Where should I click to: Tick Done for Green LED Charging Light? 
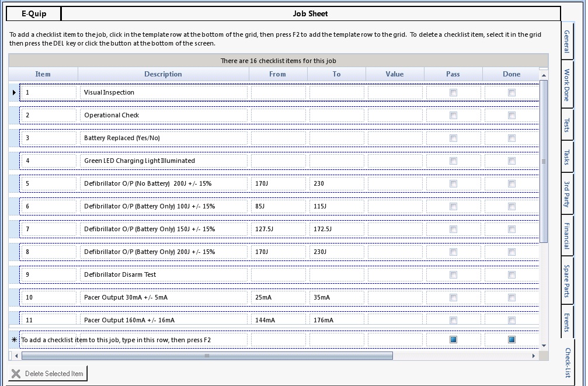(x=512, y=161)
